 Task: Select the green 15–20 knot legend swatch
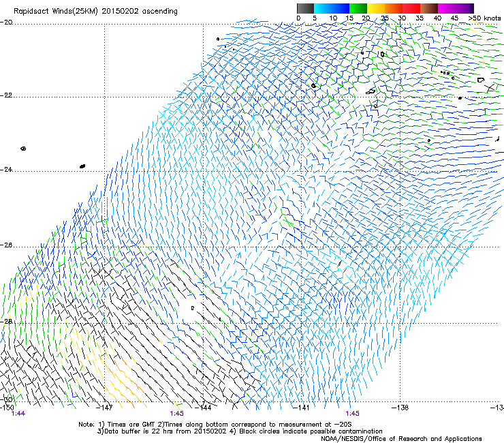click(x=358, y=8)
